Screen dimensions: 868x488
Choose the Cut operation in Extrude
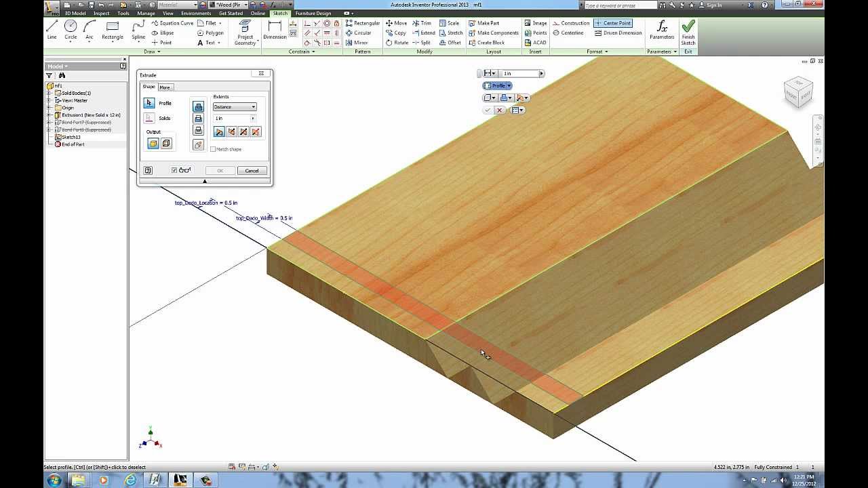tap(198, 119)
